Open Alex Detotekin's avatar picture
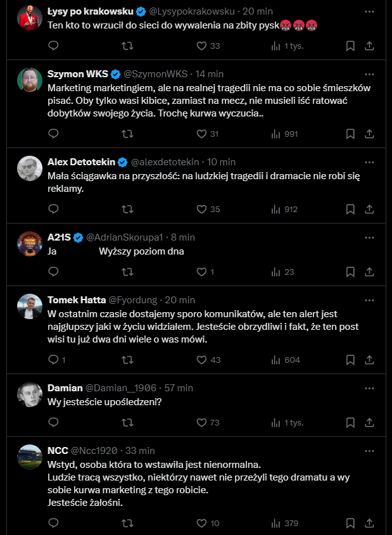Screen dimensions: 392x535 coord(30,168)
